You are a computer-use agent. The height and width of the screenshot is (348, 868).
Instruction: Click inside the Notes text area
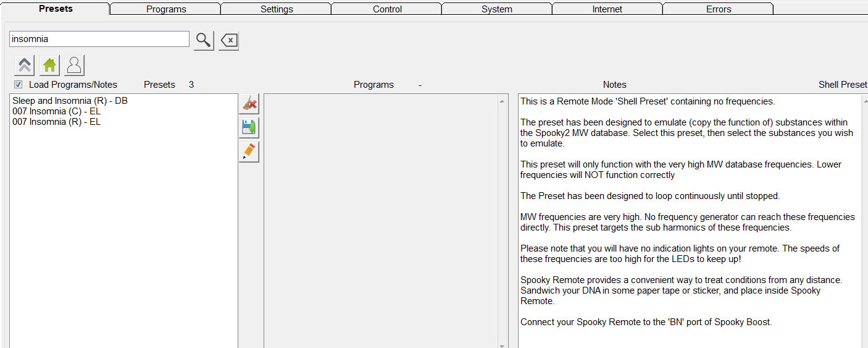[689, 221]
